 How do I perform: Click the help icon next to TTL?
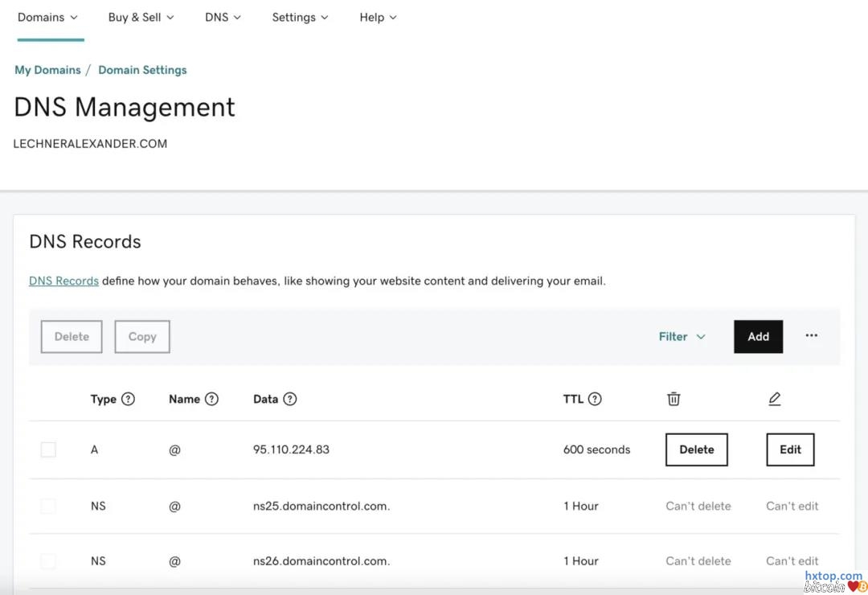pos(595,399)
